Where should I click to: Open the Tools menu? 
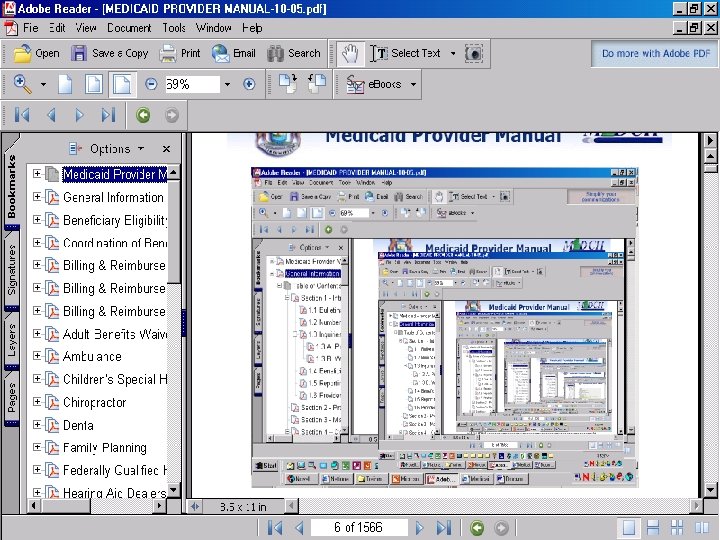tap(174, 28)
